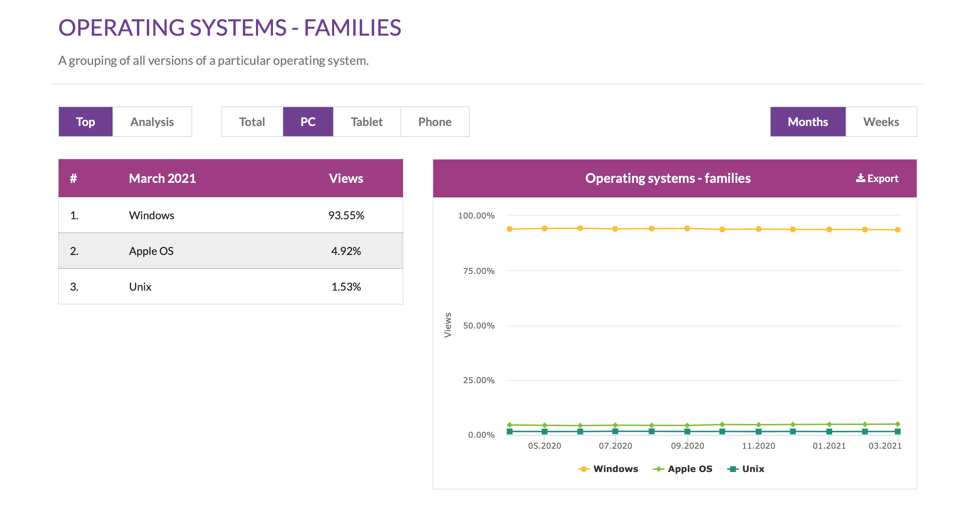Viewport: 980px width, 515px height.
Task: Select the Top tab
Action: 86,122
